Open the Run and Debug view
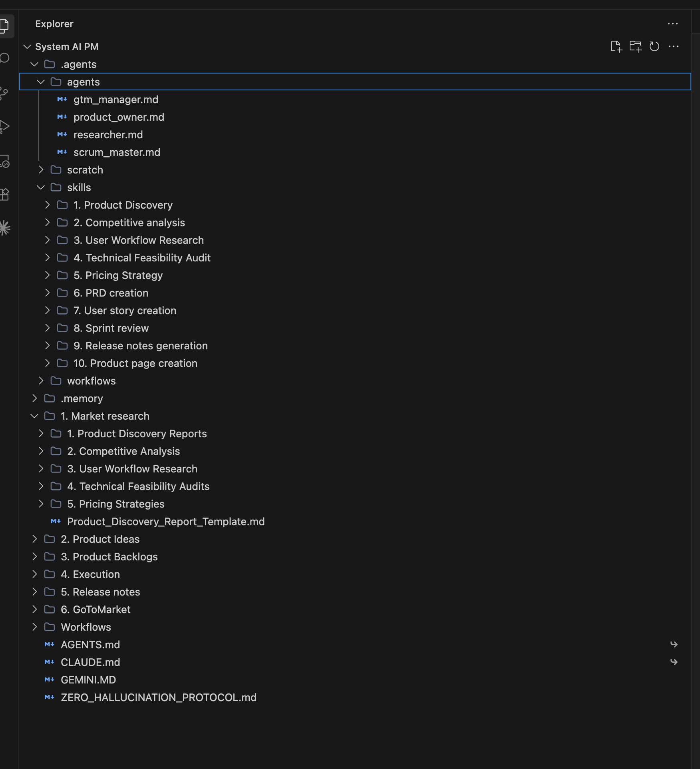This screenshot has height=769, width=700. click(4, 127)
